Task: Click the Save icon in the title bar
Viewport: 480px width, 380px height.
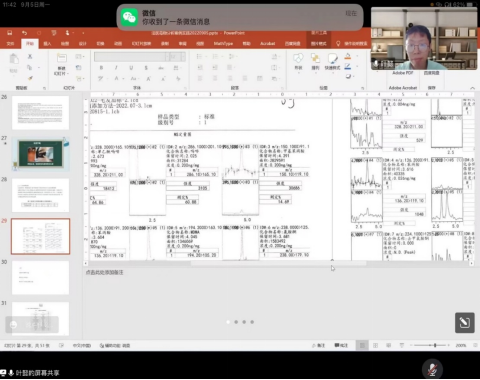Action: pyautogui.click(x=10, y=33)
